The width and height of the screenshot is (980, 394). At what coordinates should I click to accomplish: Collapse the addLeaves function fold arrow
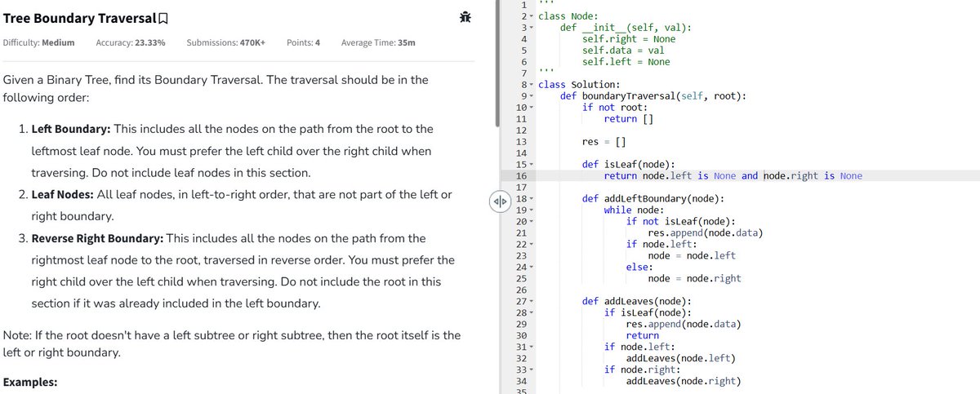point(532,301)
